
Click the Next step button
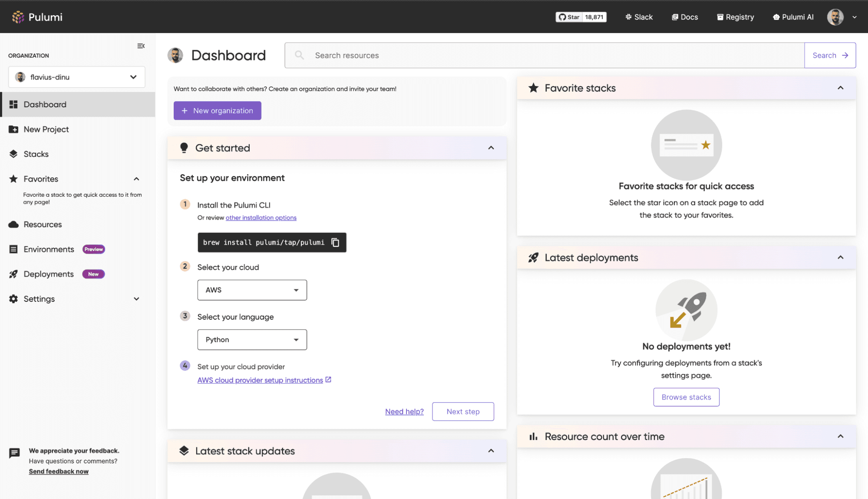click(x=463, y=411)
